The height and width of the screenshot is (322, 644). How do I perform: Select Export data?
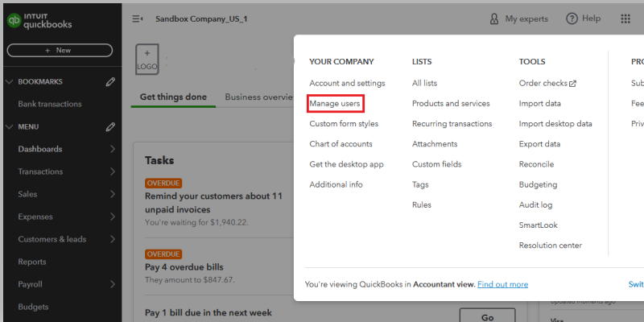[x=539, y=144]
